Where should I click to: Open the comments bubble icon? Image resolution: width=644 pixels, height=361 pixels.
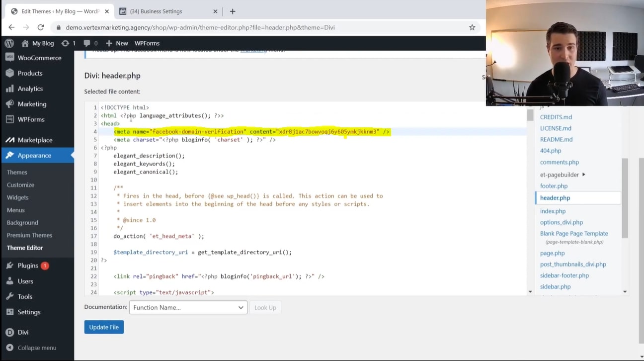(x=87, y=43)
